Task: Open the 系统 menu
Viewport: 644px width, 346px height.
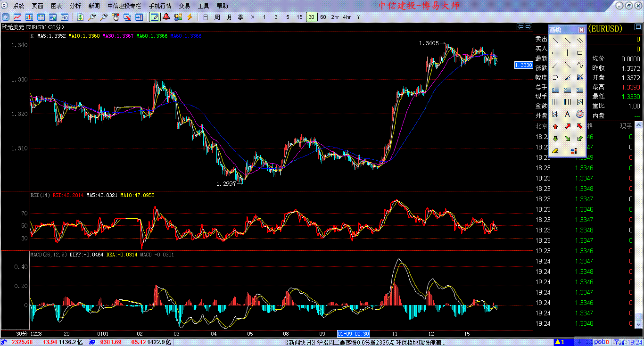Action: tap(19, 6)
